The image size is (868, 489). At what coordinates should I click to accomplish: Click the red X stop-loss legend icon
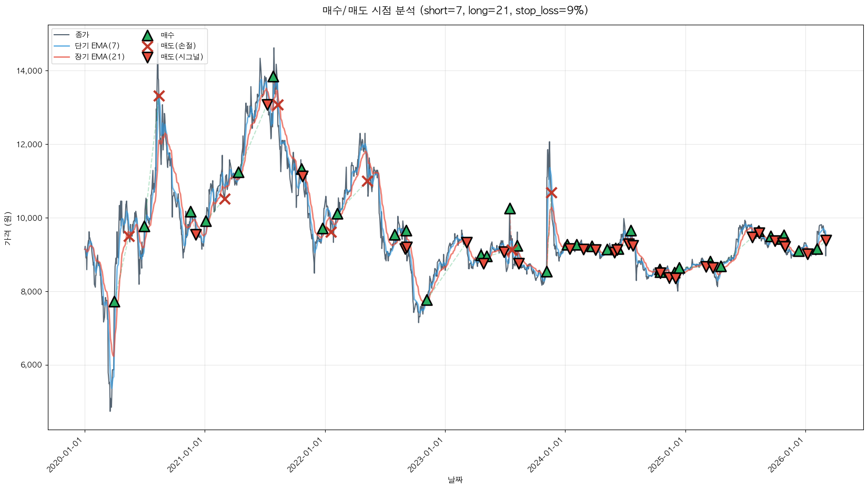pyautogui.click(x=147, y=46)
